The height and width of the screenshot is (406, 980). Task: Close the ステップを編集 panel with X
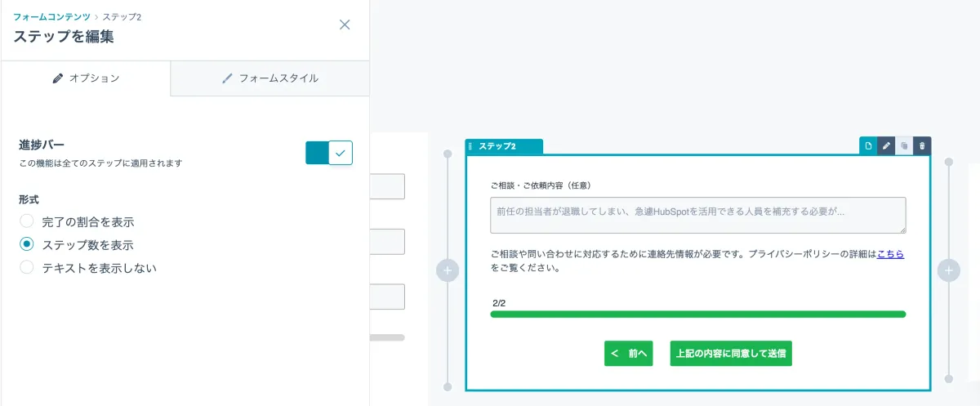click(345, 25)
